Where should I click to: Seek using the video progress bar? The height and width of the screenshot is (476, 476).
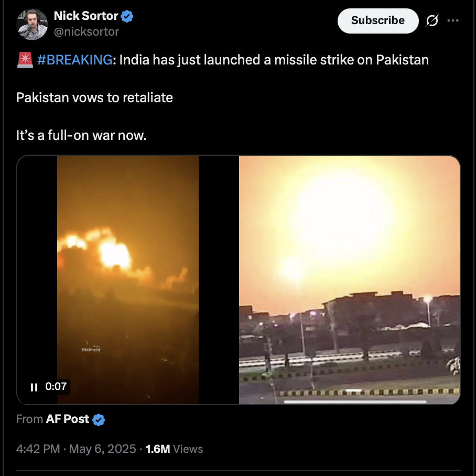355,402
